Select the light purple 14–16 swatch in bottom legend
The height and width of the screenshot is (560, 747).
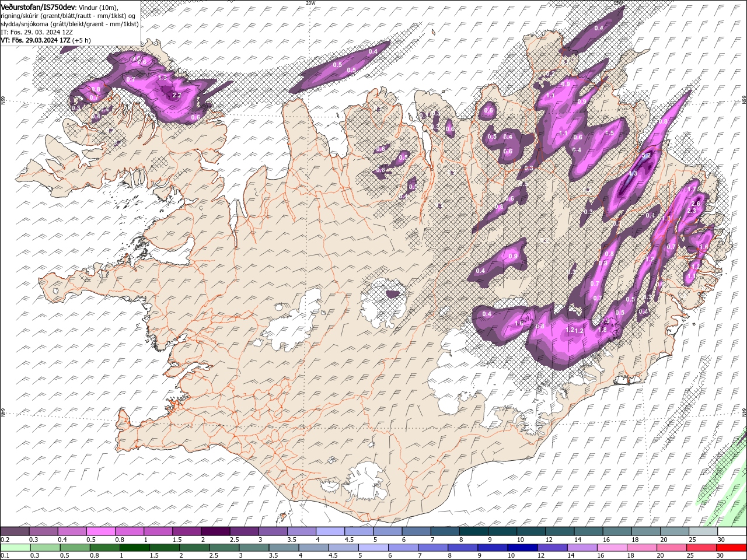tap(582, 548)
